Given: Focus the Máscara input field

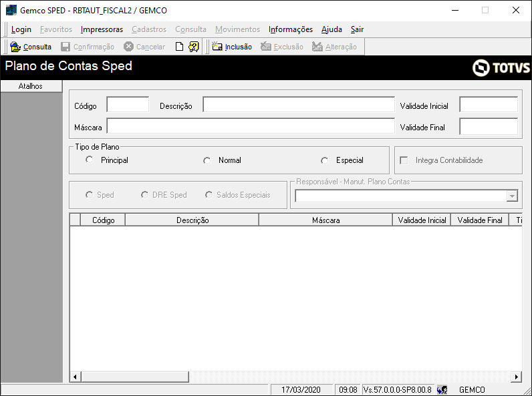Looking at the screenshot, I should pyautogui.click(x=251, y=126).
